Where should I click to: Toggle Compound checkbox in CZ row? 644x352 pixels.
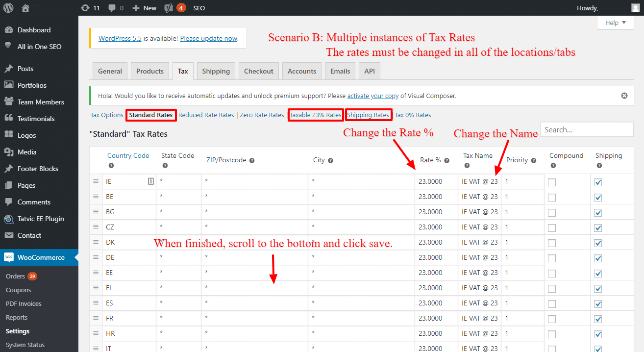tap(552, 227)
